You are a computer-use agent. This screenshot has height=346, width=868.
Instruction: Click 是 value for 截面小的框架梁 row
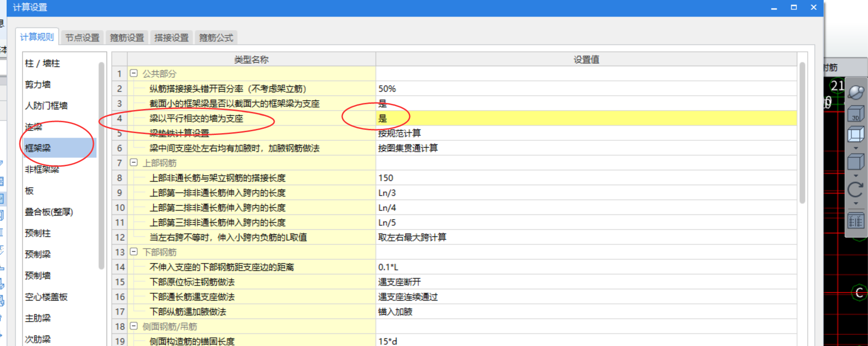(382, 103)
